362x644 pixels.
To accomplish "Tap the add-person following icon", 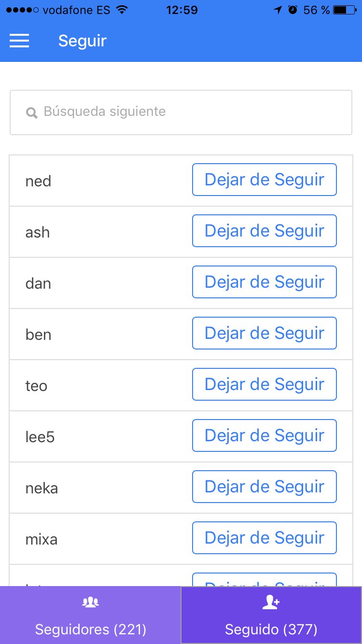I will coord(271,602).
